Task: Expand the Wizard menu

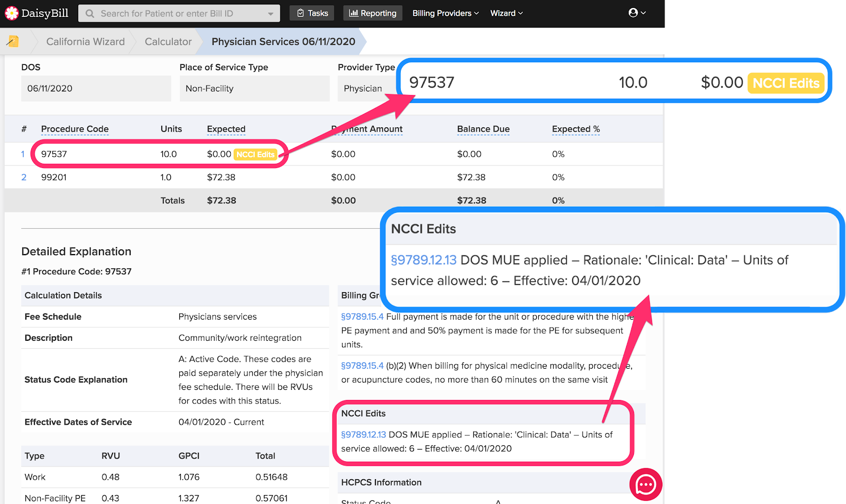Action: [505, 13]
